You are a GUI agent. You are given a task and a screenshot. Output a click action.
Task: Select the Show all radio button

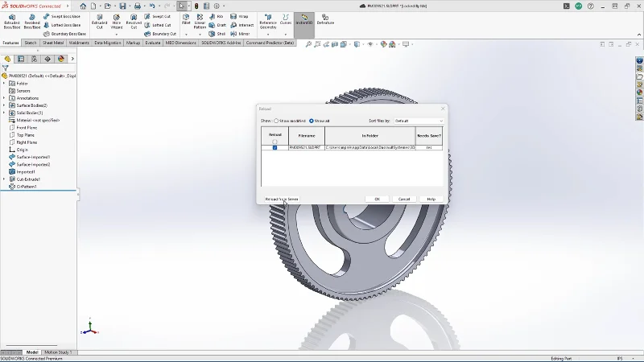pos(312,121)
